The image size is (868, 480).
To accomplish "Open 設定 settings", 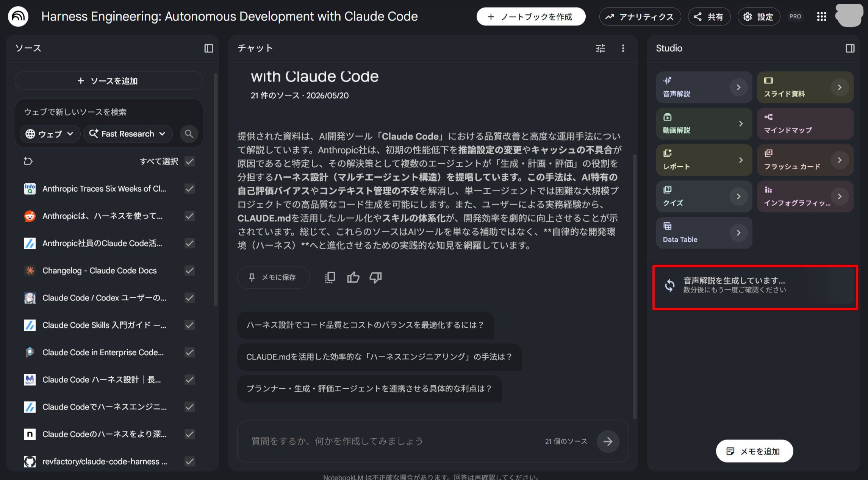I will pos(759,16).
